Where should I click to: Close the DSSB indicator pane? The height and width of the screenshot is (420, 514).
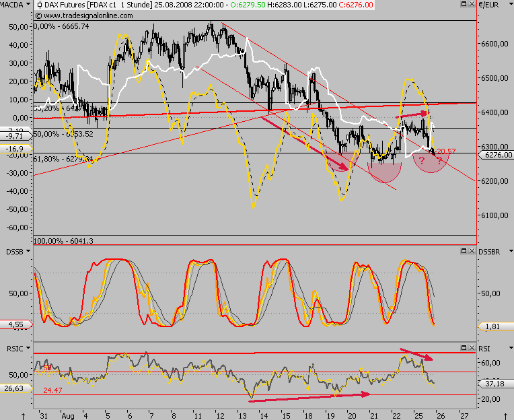[470, 250]
